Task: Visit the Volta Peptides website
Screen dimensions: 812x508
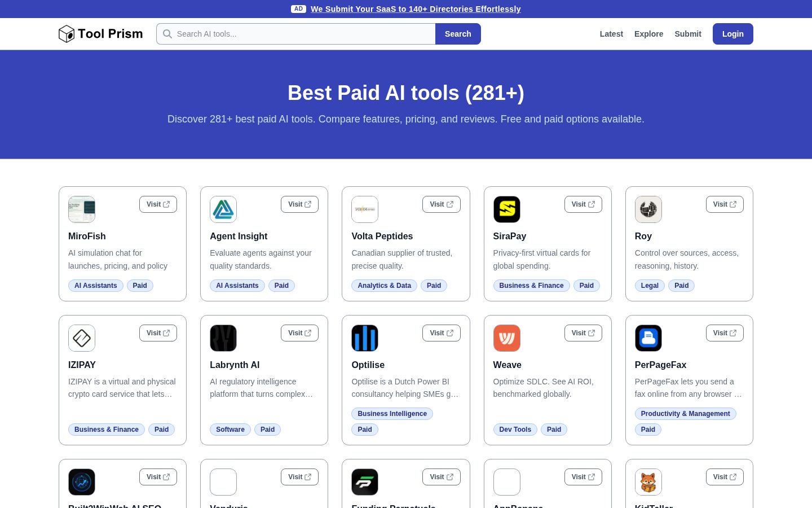Action: click(x=442, y=204)
